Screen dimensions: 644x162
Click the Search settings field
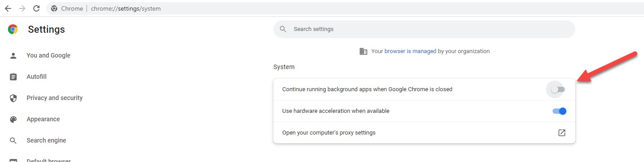click(x=424, y=29)
